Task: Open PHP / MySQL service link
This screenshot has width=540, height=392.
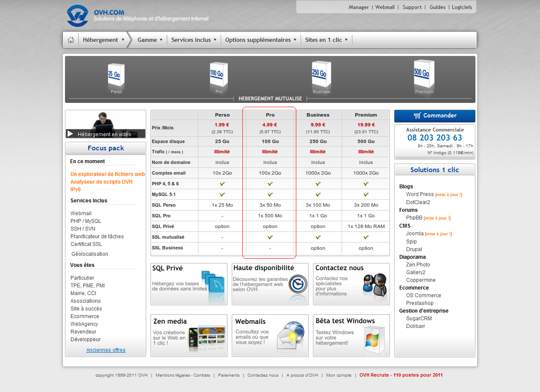Action: pos(86,221)
